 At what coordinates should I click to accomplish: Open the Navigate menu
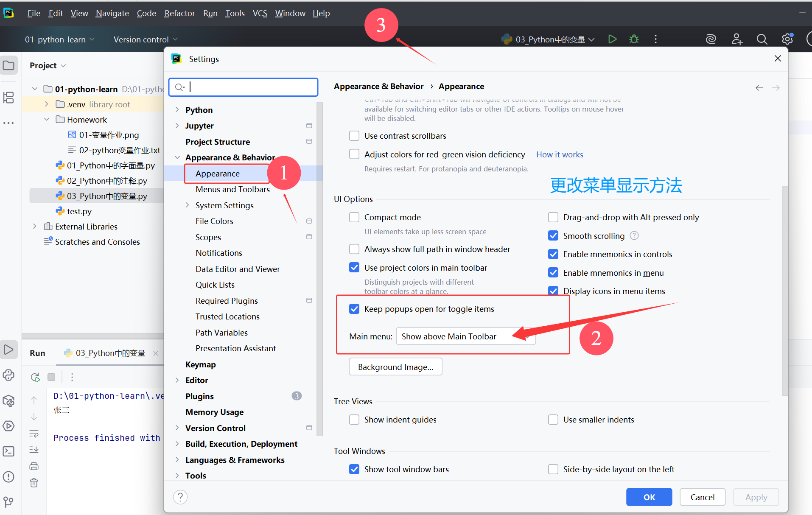[112, 13]
